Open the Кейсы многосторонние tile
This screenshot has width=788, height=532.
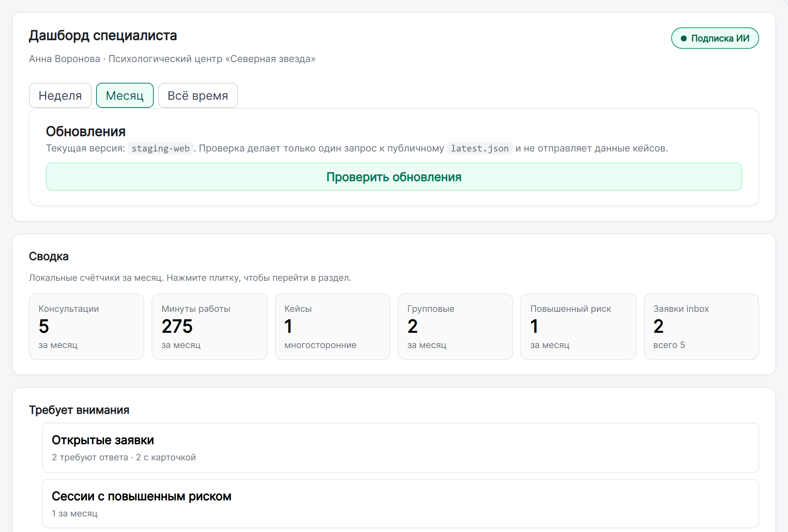click(333, 327)
